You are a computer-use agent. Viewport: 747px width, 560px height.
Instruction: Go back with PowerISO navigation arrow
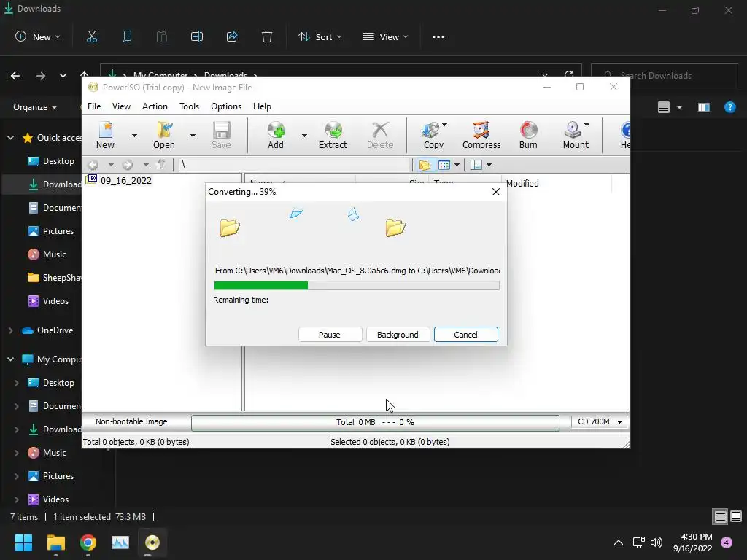tap(93, 165)
